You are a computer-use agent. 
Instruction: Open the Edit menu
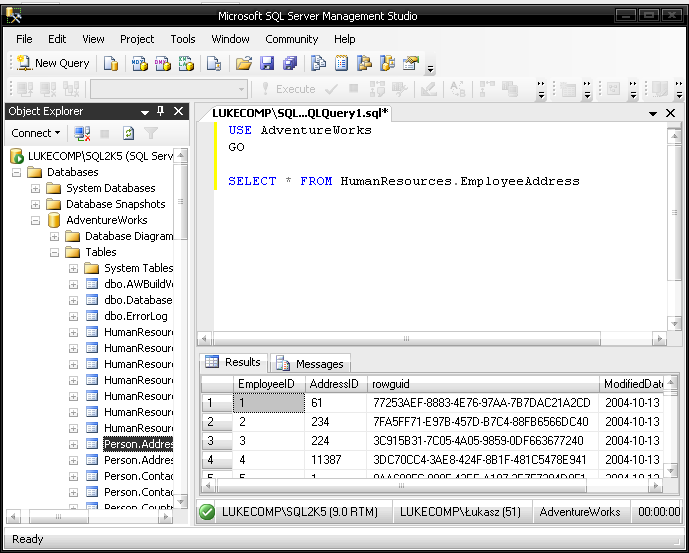57,39
